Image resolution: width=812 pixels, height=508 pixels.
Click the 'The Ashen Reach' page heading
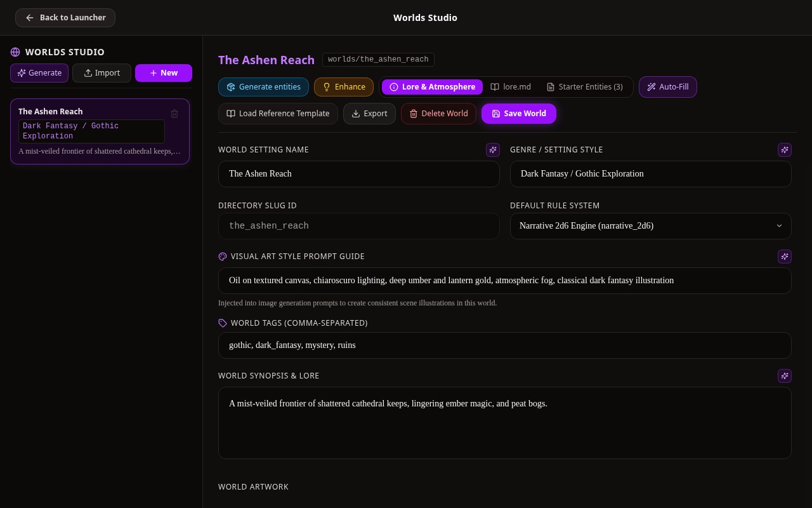[x=266, y=60]
